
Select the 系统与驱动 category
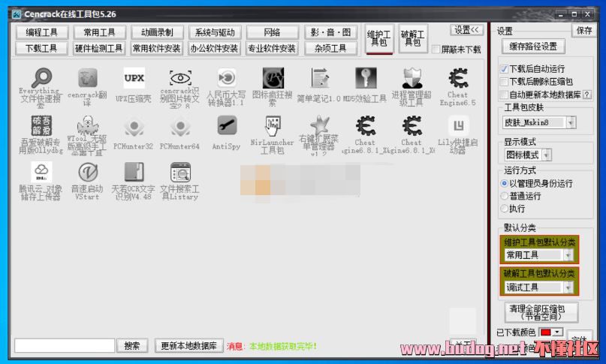pos(215,32)
